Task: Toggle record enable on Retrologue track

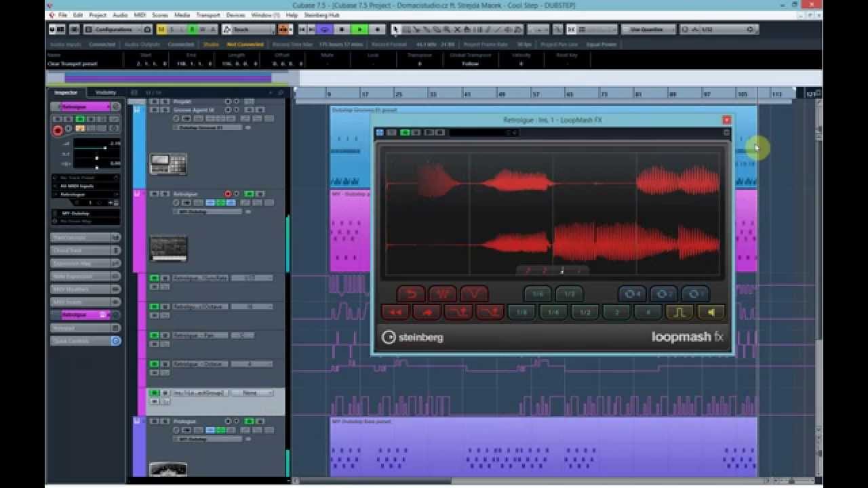Action: pos(228,194)
